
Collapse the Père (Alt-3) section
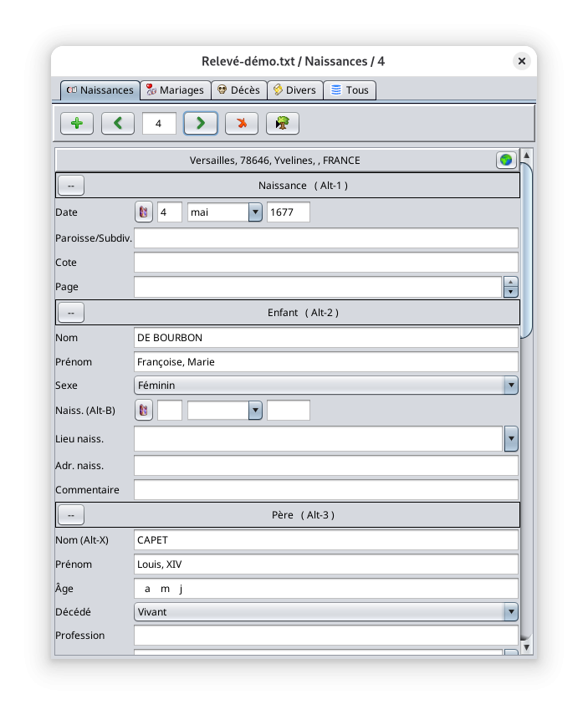point(71,515)
